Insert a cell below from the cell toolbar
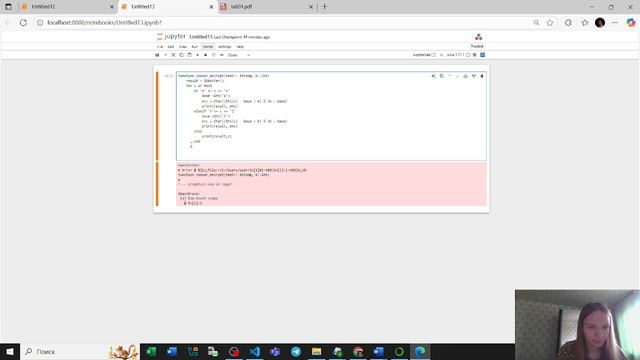This screenshot has width=640, height=360. (474, 76)
